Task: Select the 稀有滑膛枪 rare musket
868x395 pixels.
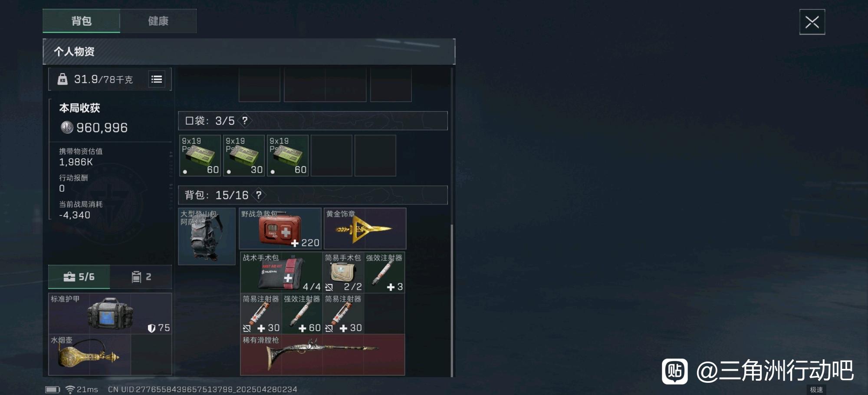Action: [322, 355]
